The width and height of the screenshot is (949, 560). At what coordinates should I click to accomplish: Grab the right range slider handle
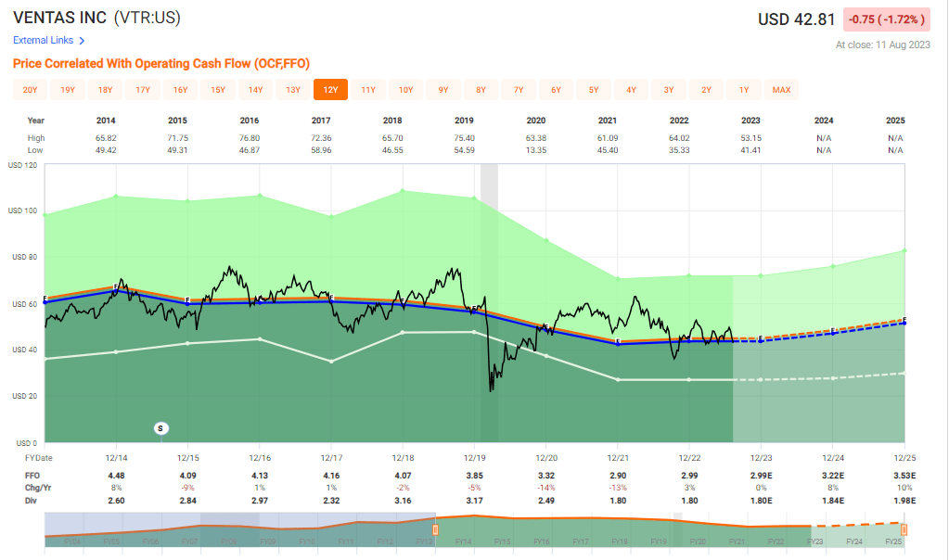904,529
